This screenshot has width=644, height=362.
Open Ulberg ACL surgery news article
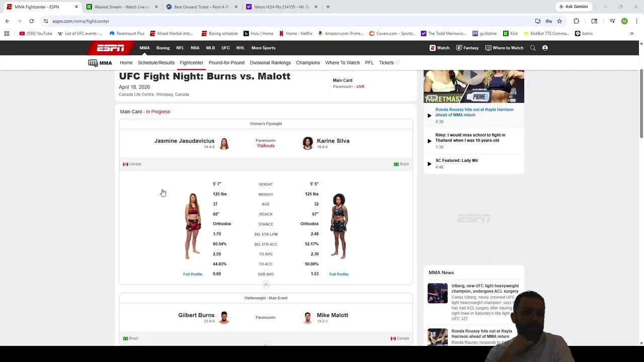point(485,289)
